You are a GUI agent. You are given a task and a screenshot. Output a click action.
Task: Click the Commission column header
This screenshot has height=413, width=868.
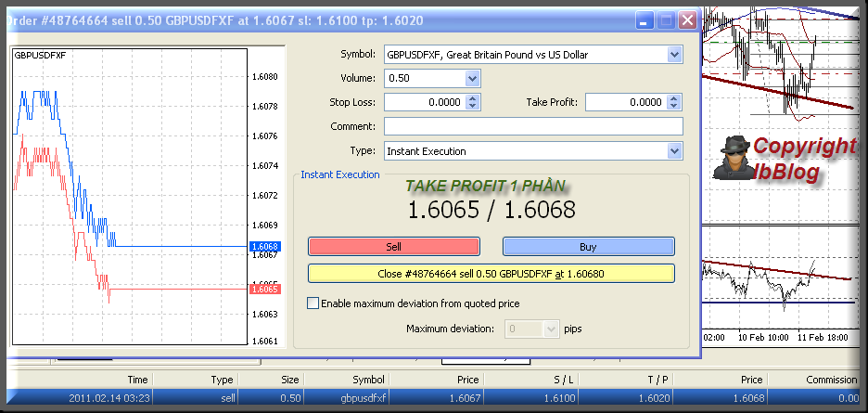[x=832, y=380]
